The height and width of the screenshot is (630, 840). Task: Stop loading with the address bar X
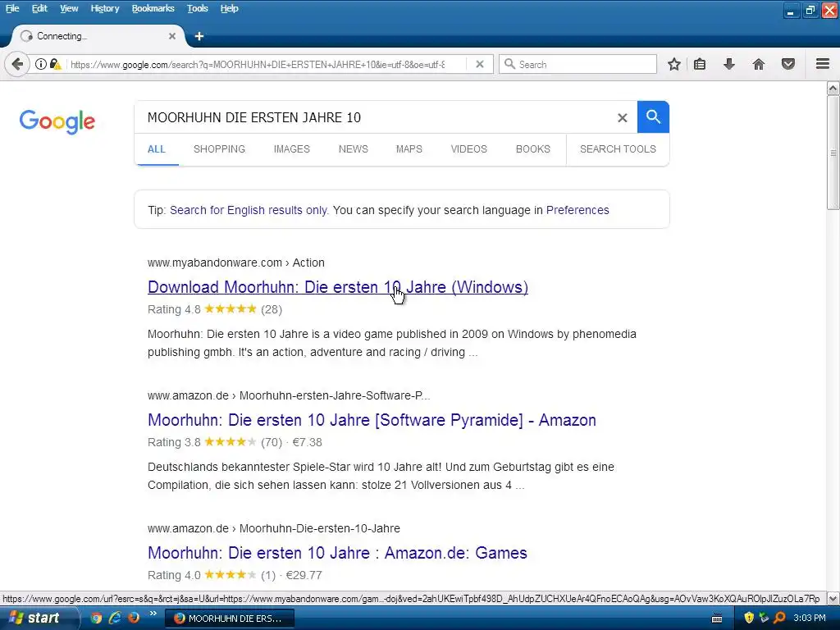click(480, 64)
